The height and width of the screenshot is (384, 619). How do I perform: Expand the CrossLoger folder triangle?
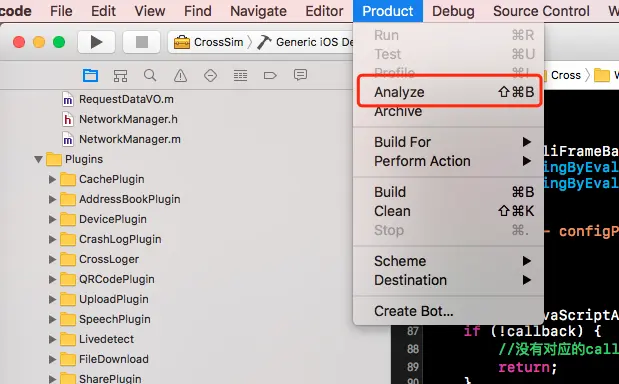click(52, 259)
